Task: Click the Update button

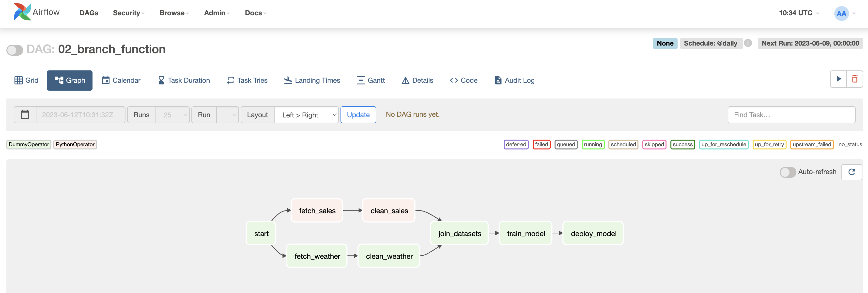Action: coord(358,115)
